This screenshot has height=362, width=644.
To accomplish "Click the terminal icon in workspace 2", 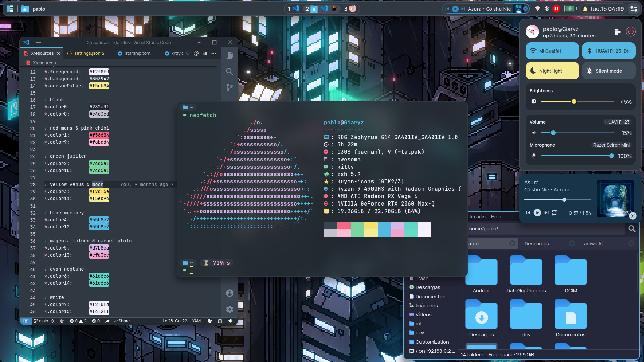I will pyautogui.click(x=334, y=9).
